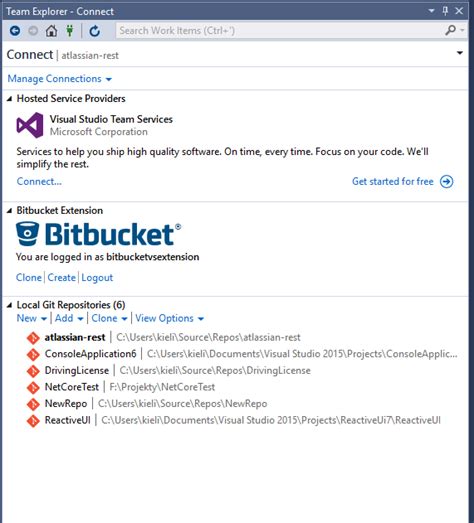Viewport: 474px width, 523px height.
Task: Open the Team Explorer window position menu
Action: pyautogui.click(x=431, y=11)
